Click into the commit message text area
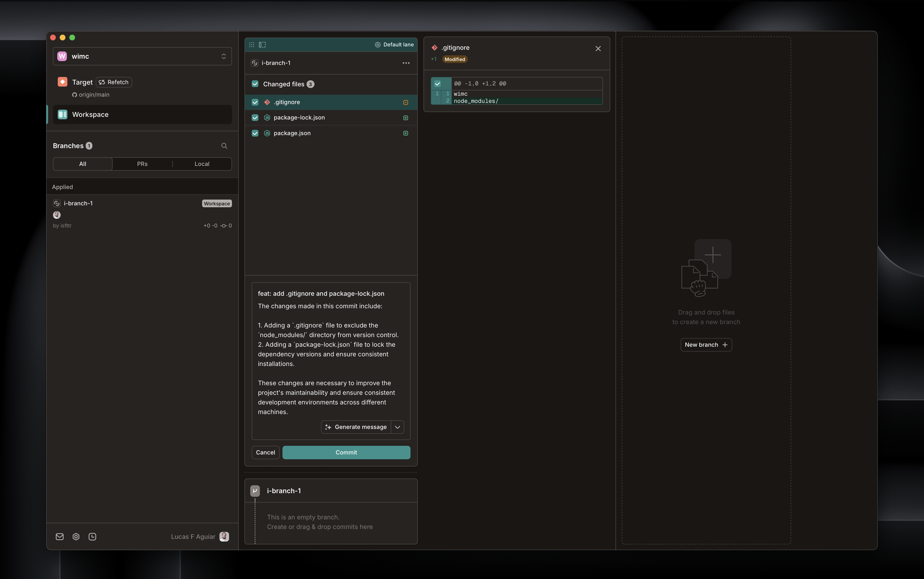Image resolution: width=924 pixels, height=579 pixels. tap(331, 359)
